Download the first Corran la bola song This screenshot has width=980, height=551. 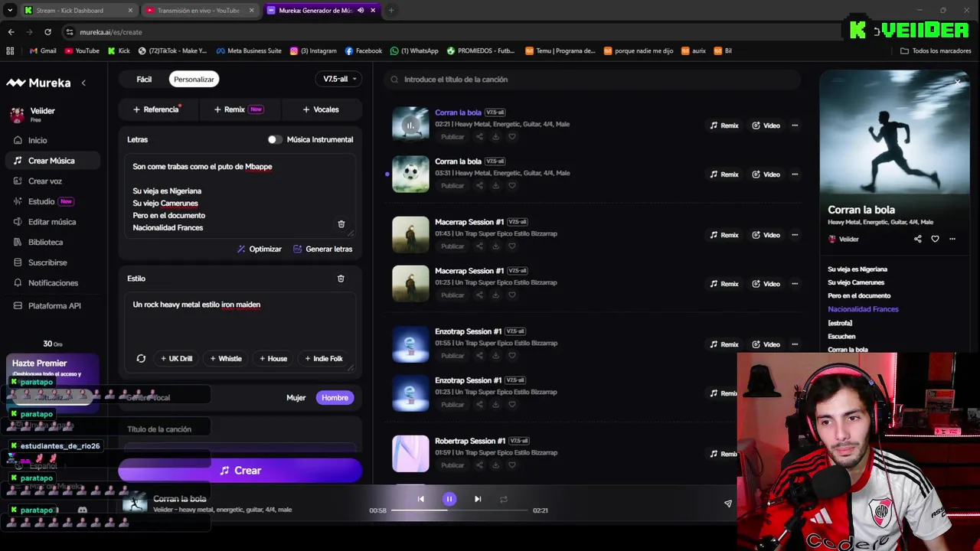495,137
